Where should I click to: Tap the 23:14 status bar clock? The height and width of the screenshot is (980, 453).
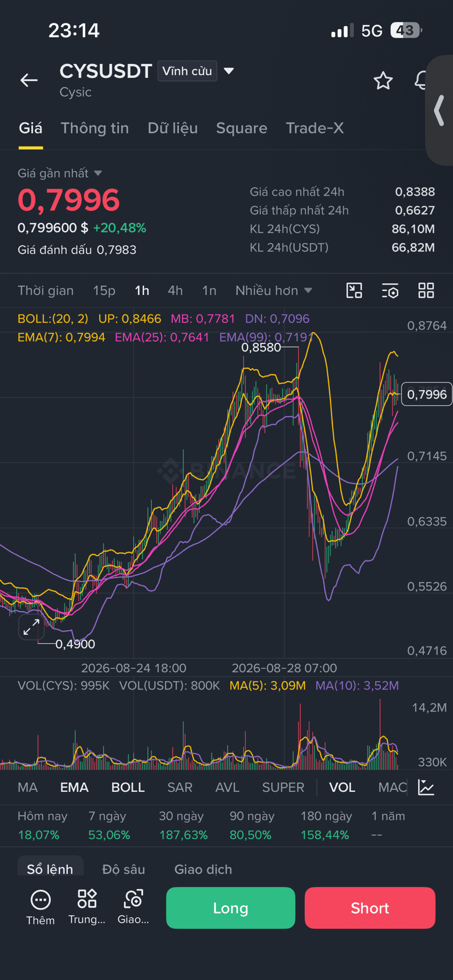[74, 30]
